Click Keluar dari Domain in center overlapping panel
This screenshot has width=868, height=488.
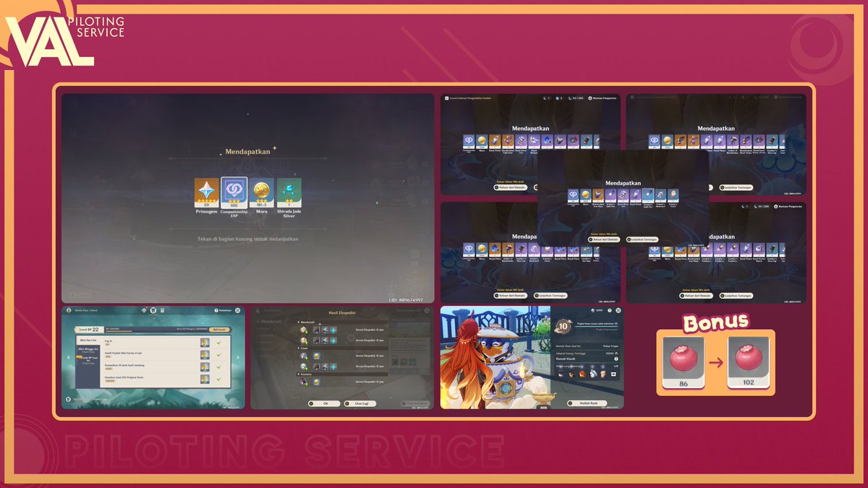tap(604, 239)
